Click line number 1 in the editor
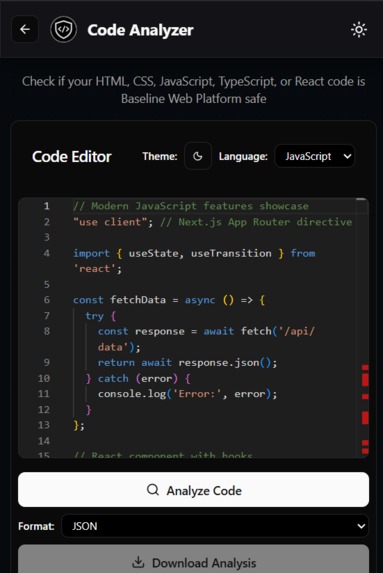The image size is (383, 573). click(x=46, y=206)
